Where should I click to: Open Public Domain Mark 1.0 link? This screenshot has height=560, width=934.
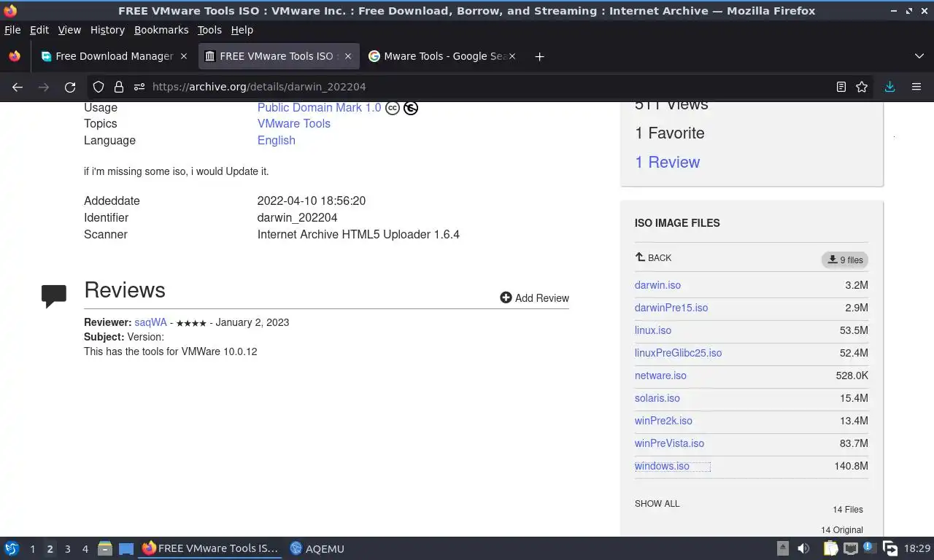tap(319, 108)
